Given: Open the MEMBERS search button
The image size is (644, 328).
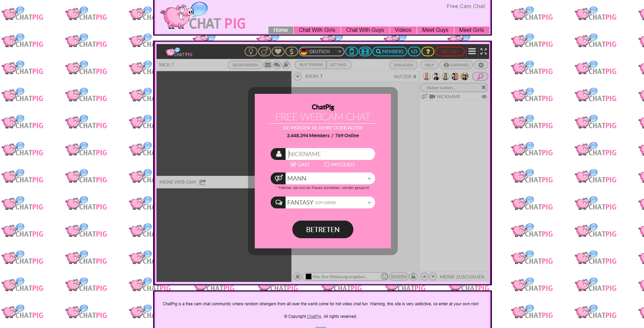Looking at the screenshot, I should click(x=390, y=52).
